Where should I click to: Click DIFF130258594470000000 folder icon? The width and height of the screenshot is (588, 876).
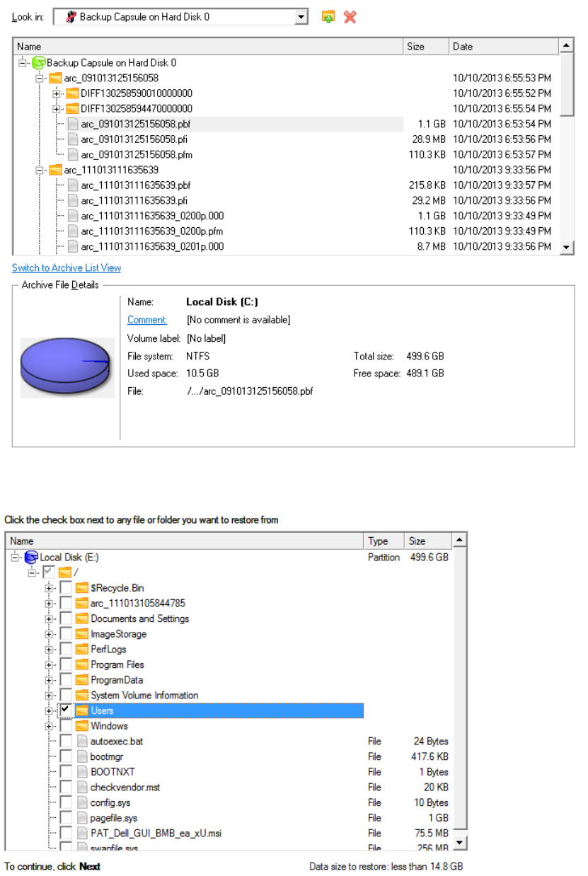click(x=72, y=109)
